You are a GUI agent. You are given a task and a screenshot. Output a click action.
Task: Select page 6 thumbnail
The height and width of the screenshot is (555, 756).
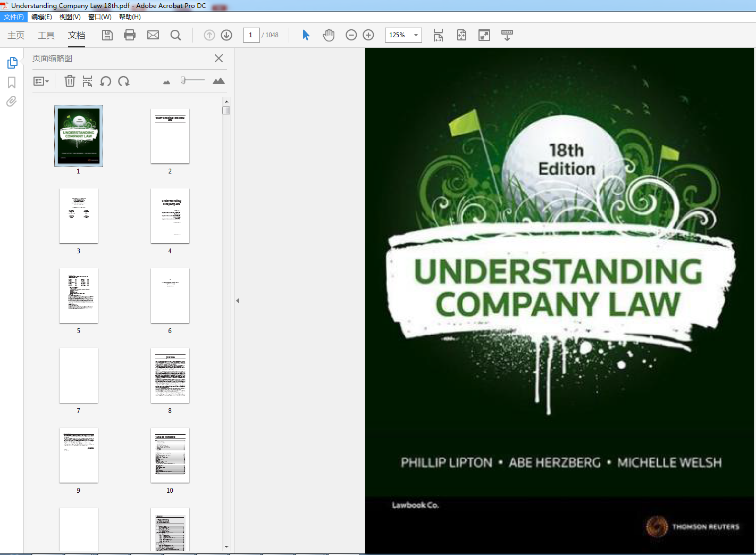click(x=170, y=295)
